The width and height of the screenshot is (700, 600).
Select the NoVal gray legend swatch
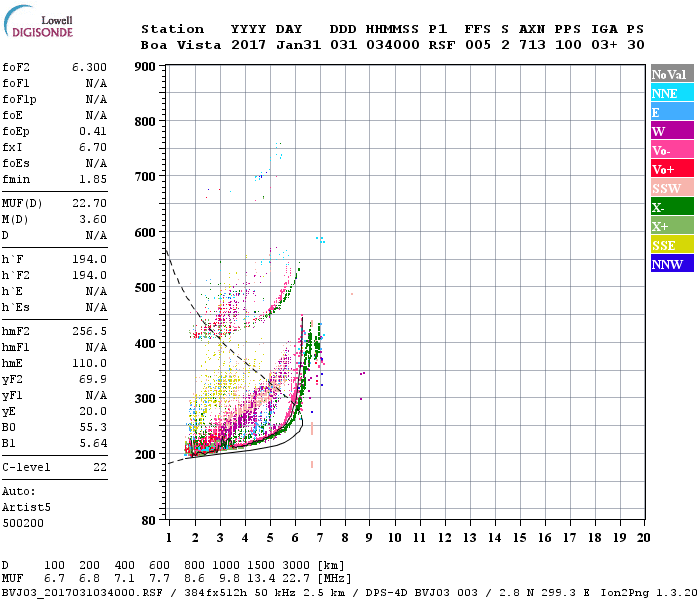pos(671,74)
